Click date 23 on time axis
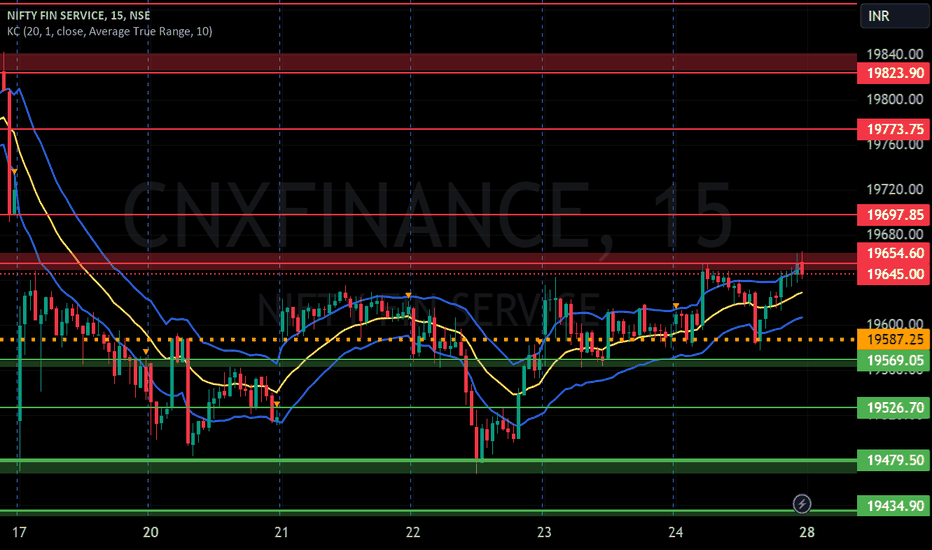Screen dimensions: 932x550 click(x=544, y=532)
